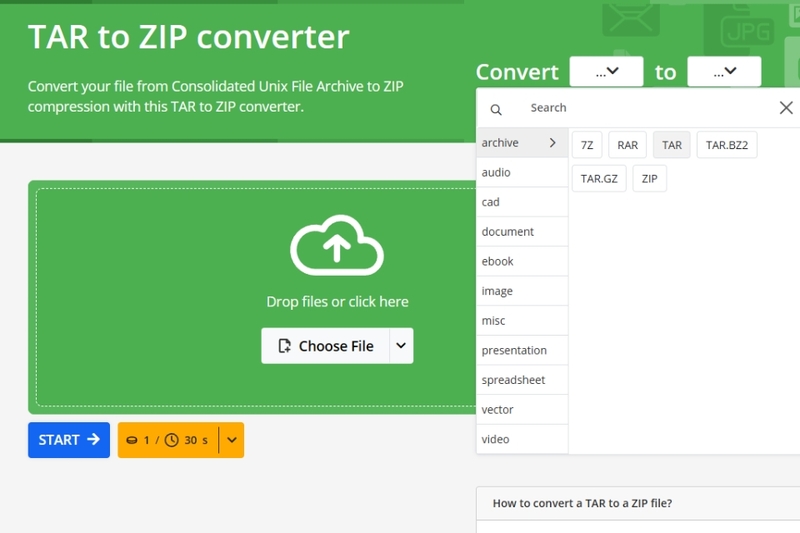
Task: Click into the format Search field
Action: 648,108
